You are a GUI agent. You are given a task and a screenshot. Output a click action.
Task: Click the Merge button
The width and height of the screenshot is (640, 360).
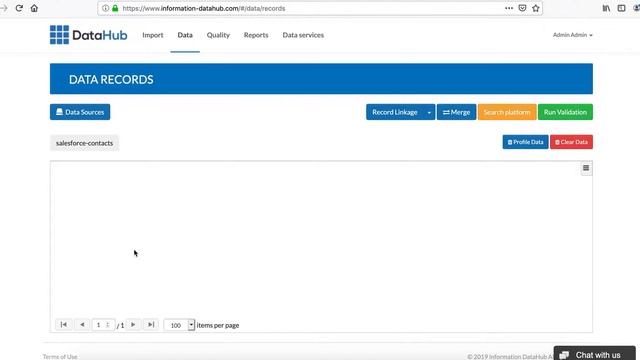pos(456,112)
